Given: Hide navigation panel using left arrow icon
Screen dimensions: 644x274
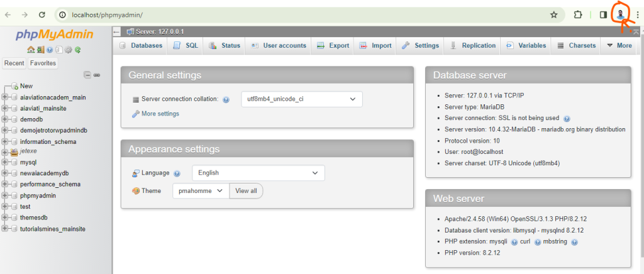Looking at the screenshot, I should (x=116, y=31).
